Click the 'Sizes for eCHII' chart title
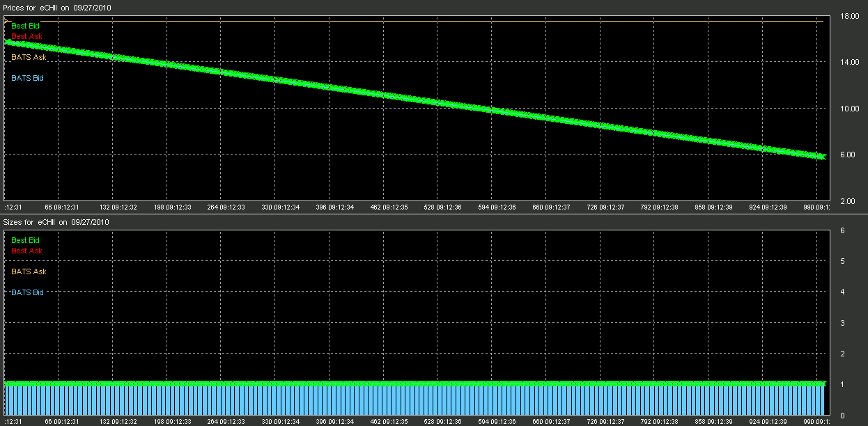868x426 pixels. (56, 222)
